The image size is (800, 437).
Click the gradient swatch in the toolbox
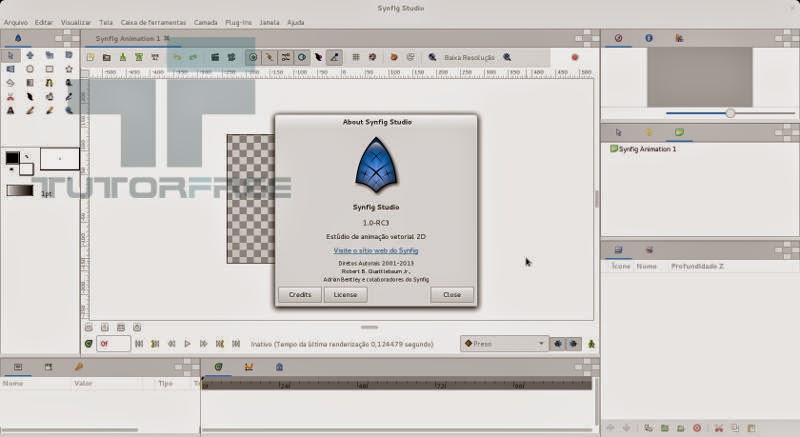coord(20,191)
